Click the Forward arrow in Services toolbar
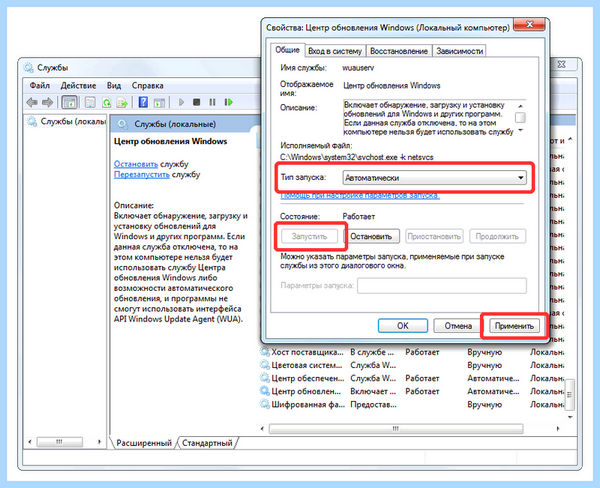 click(47, 103)
